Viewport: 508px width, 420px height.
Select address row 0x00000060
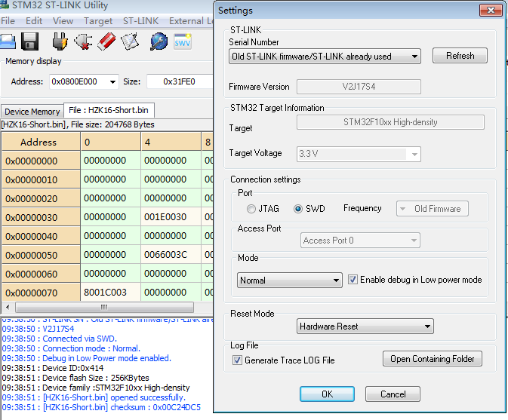(x=41, y=274)
